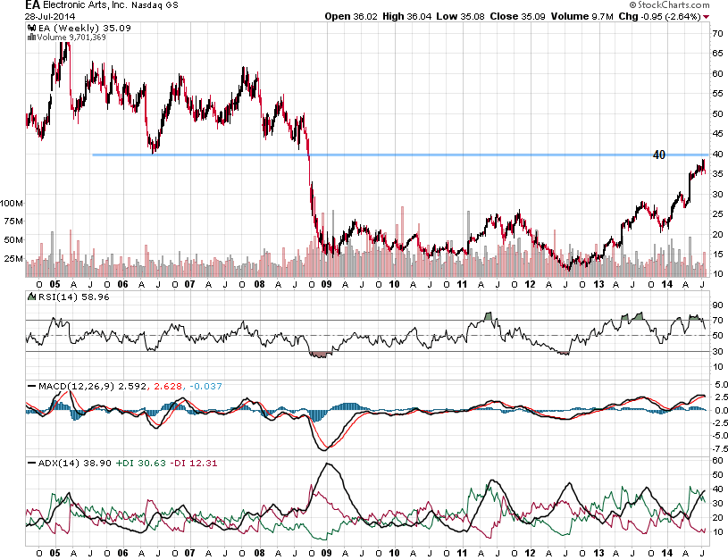Click the black MACD line legend marker

31,387
